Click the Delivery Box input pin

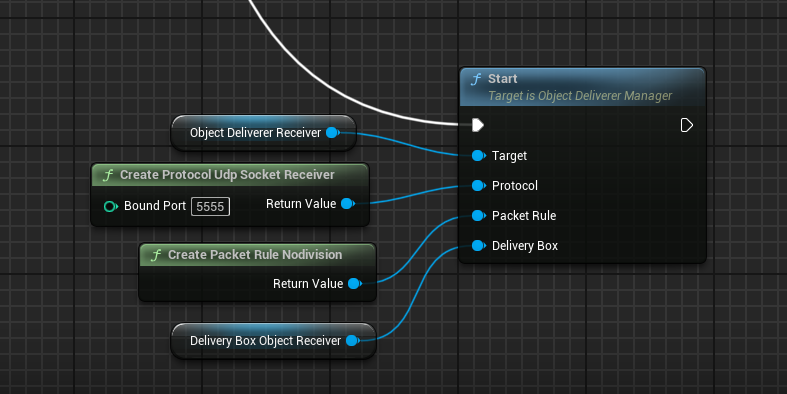(479, 245)
